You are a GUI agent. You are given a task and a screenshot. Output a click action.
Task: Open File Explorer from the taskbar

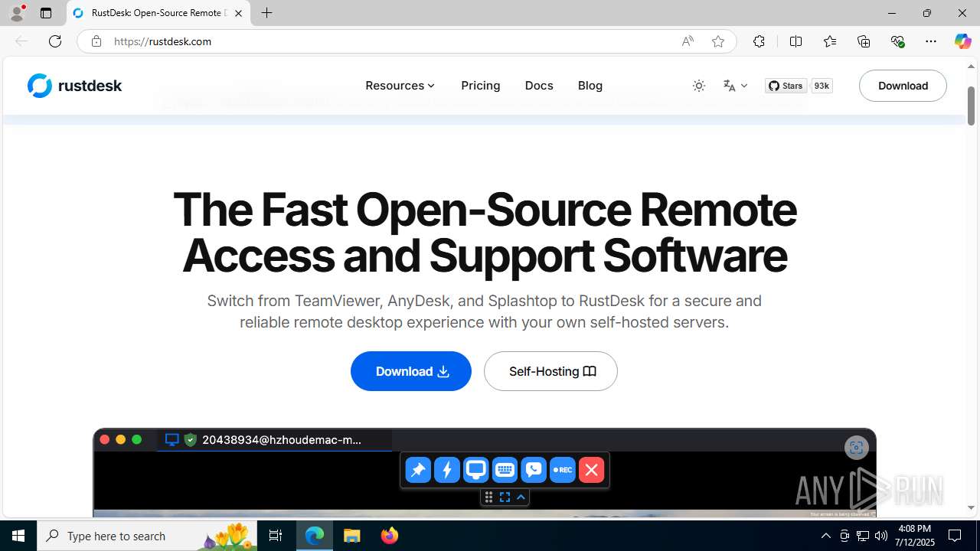coord(352,536)
